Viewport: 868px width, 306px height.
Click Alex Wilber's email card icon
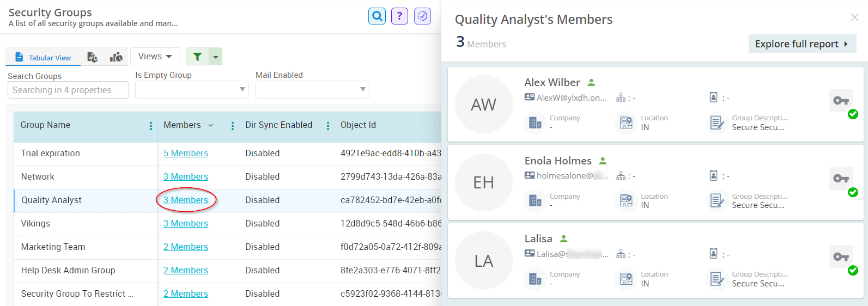tap(530, 97)
